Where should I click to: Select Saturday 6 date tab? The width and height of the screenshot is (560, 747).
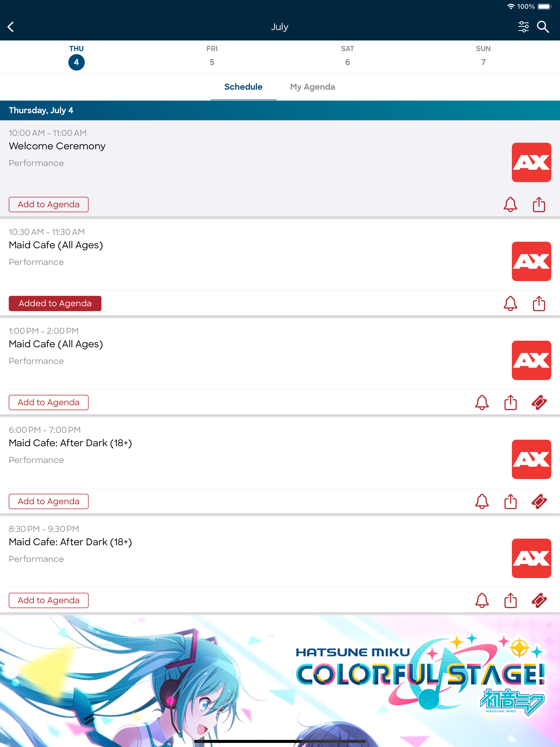(x=348, y=56)
